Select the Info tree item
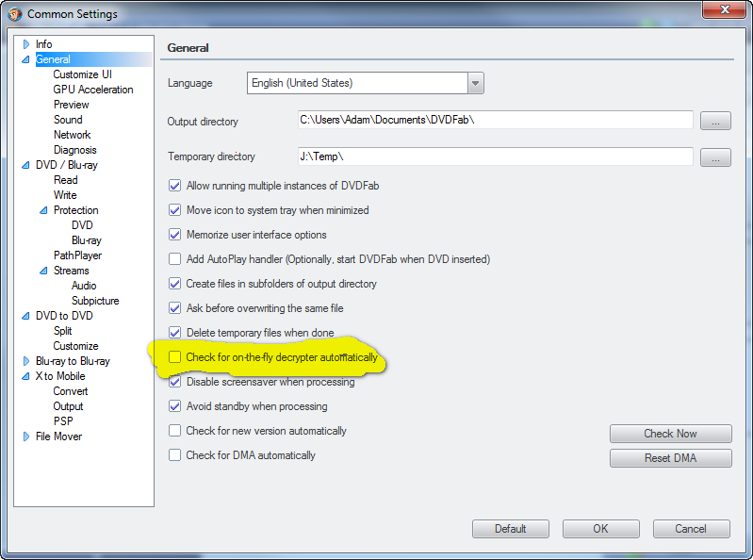753x560 pixels. point(43,44)
